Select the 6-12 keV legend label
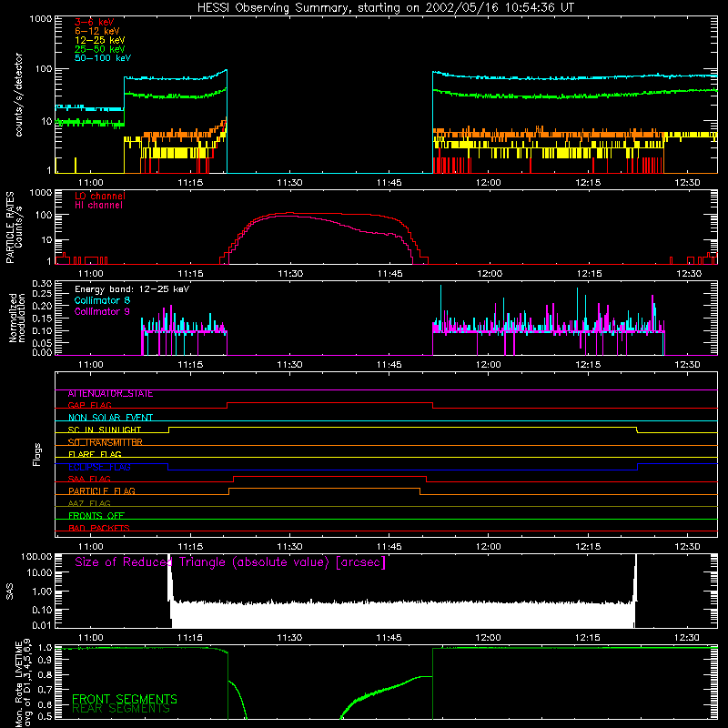This screenshot has width=728, height=728. [x=96, y=31]
